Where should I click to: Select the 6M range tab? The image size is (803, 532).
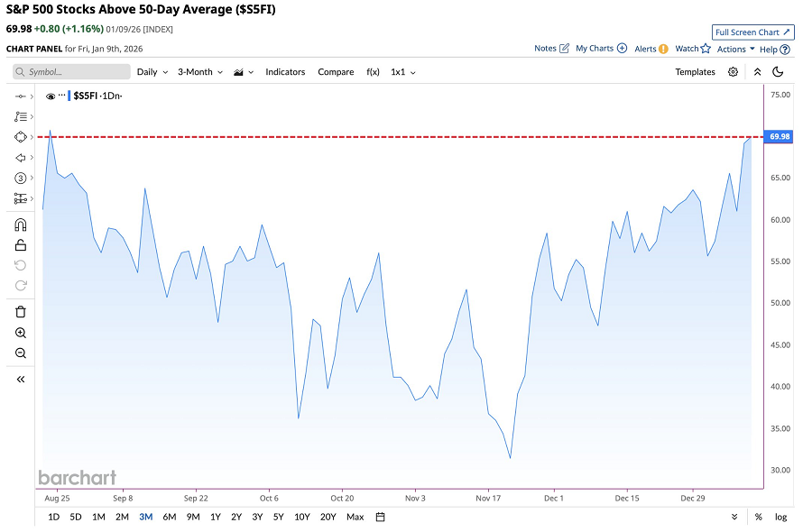pos(170,517)
